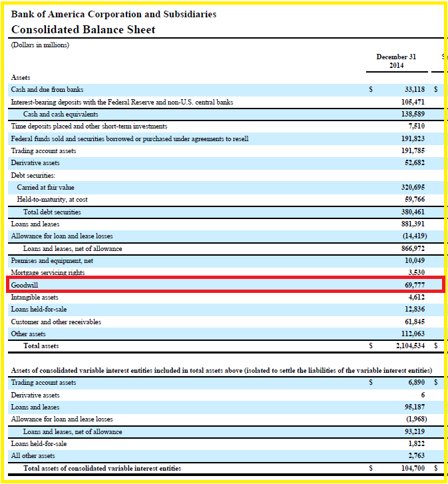Select the value 52,682

[x=415, y=162]
